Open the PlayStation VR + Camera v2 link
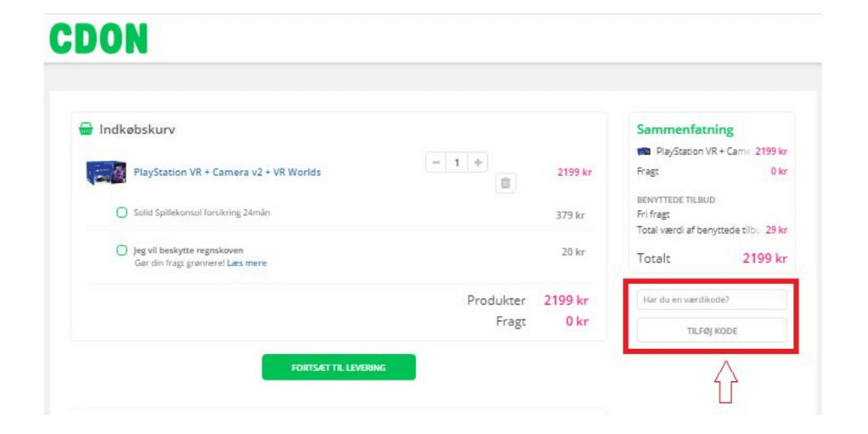Image resolution: width=868 pixels, height=434 pixels. (x=227, y=173)
